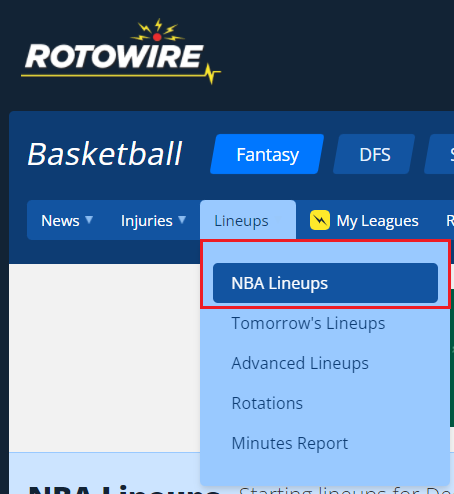Click the Injuries menu label

(x=147, y=221)
